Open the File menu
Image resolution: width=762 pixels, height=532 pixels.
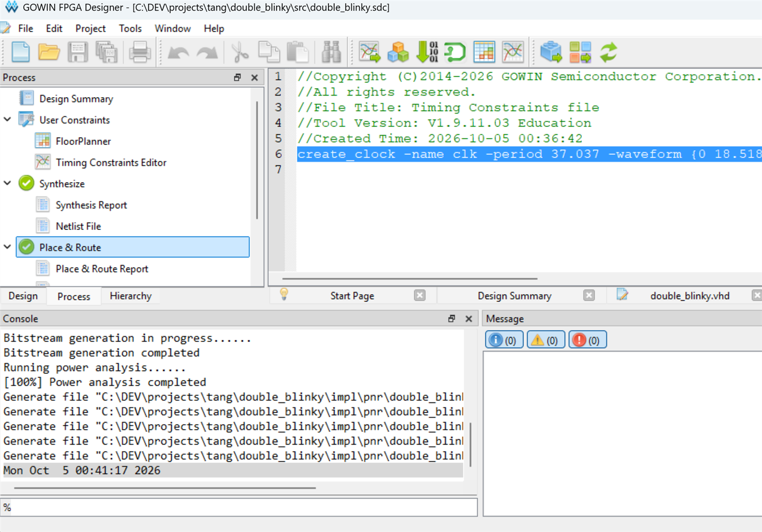click(26, 28)
